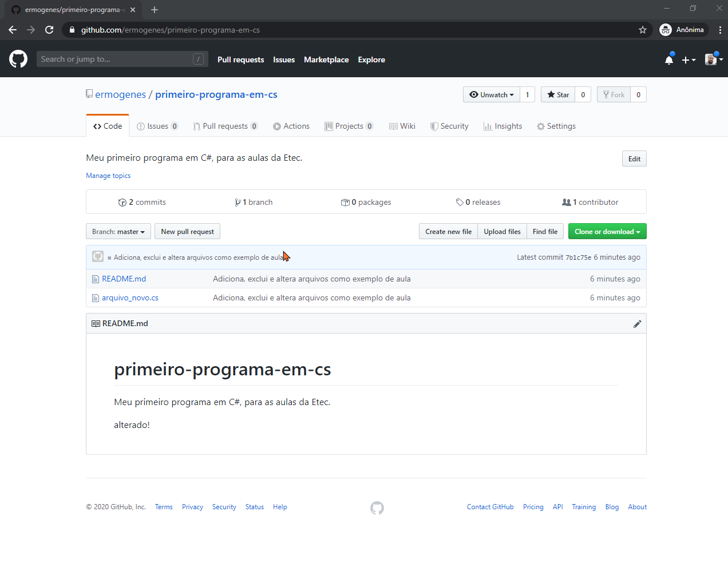Screen dimensions: 728x563
Task: Click the stargazers count 0
Action: pos(583,94)
